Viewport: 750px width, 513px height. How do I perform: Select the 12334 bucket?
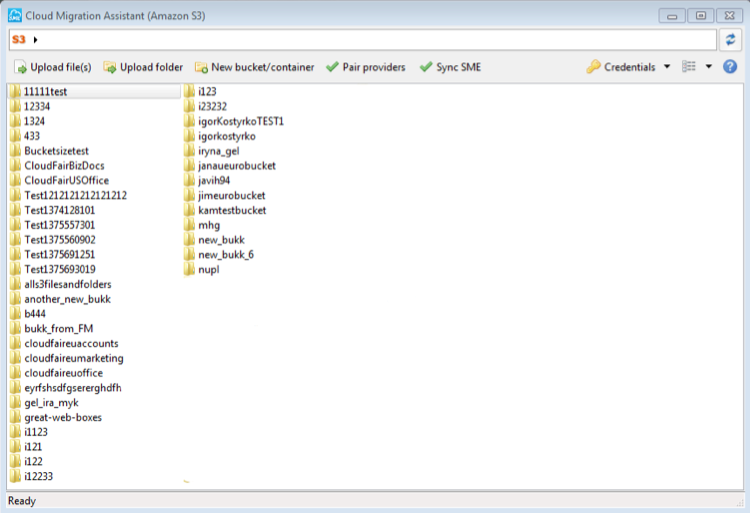pyautogui.click(x=37, y=106)
